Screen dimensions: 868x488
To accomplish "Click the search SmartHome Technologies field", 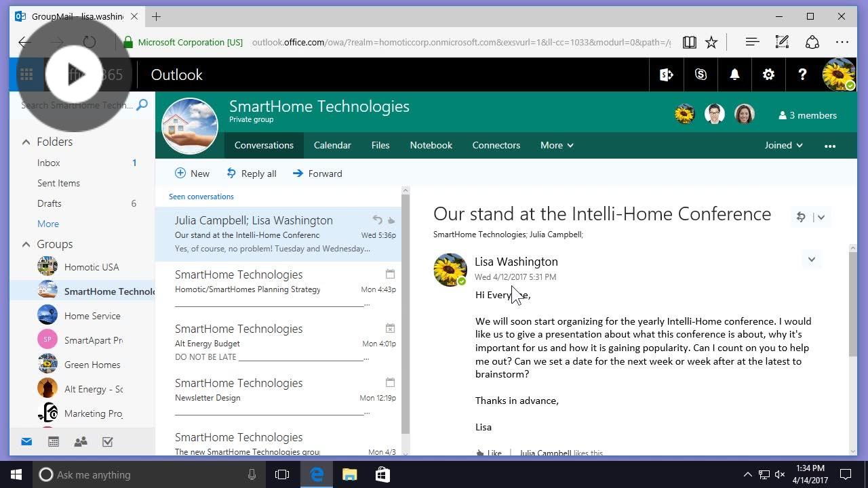I will [77, 105].
